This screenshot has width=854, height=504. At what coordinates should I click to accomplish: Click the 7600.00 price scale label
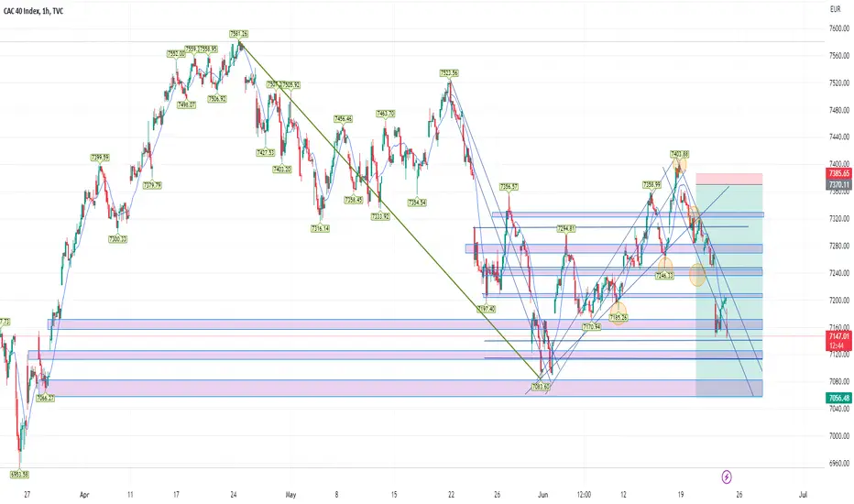click(x=838, y=28)
